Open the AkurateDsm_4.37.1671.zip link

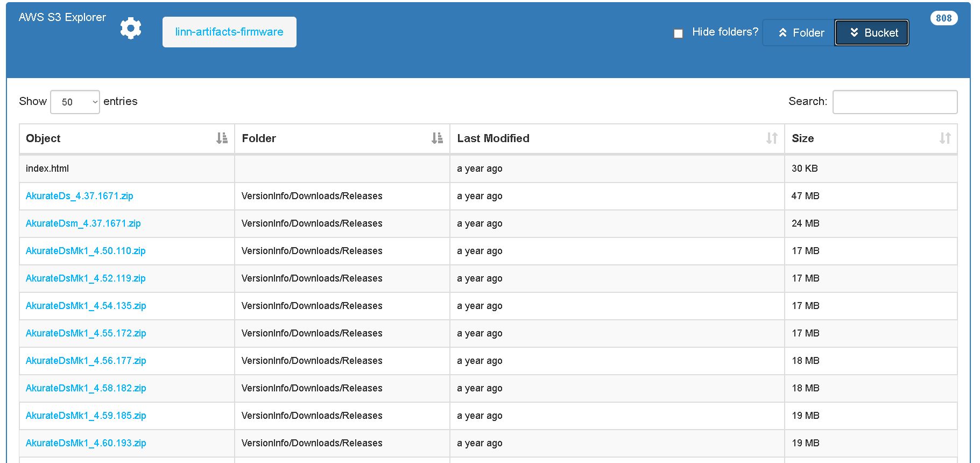coord(83,223)
